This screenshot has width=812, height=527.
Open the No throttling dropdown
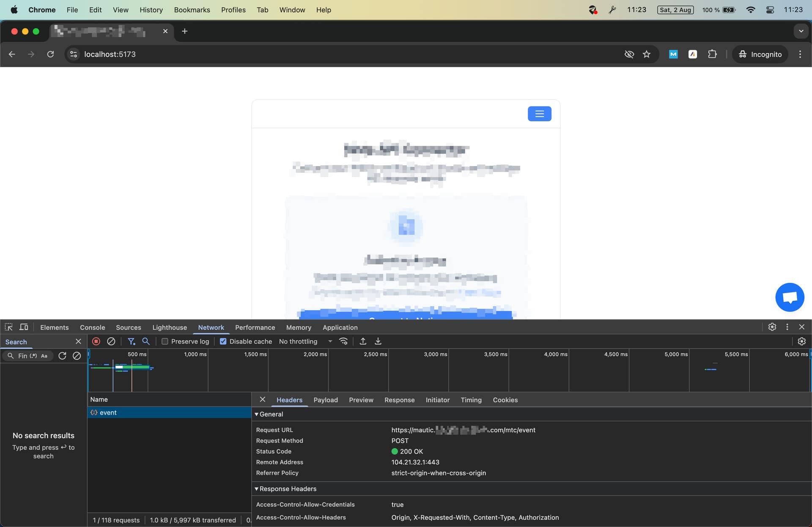click(x=305, y=341)
